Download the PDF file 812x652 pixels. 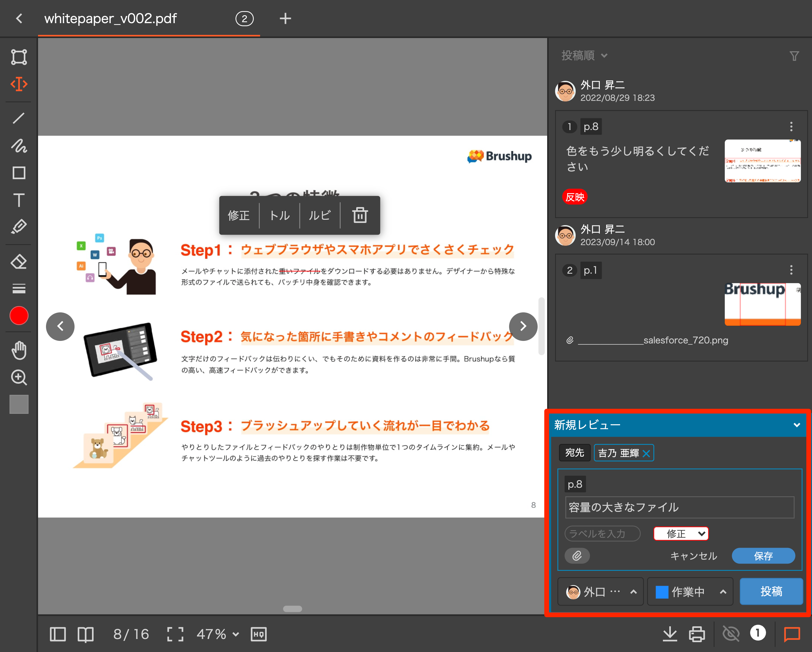tap(670, 634)
